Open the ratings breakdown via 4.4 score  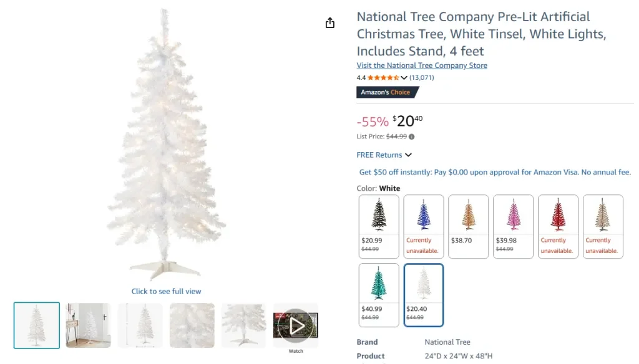coord(361,77)
